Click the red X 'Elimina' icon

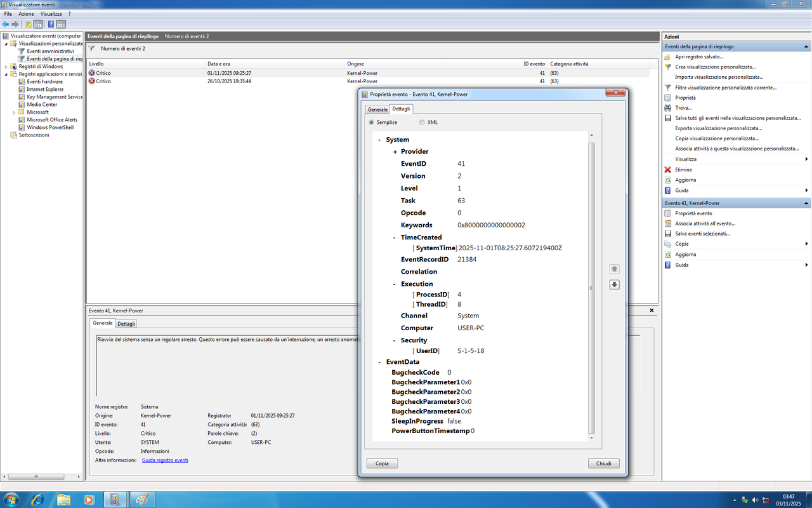(x=667, y=170)
